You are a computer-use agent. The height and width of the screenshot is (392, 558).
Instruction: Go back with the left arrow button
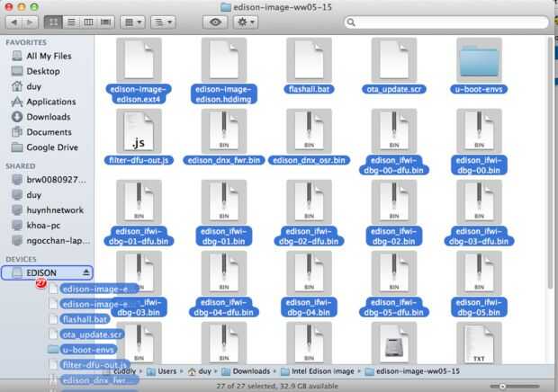(x=14, y=22)
